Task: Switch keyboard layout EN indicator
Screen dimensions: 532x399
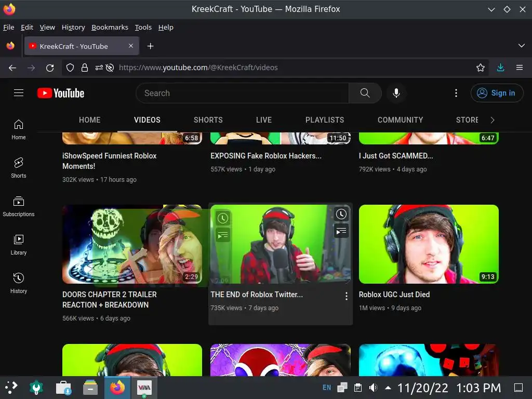Action: [x=326, y=388]
